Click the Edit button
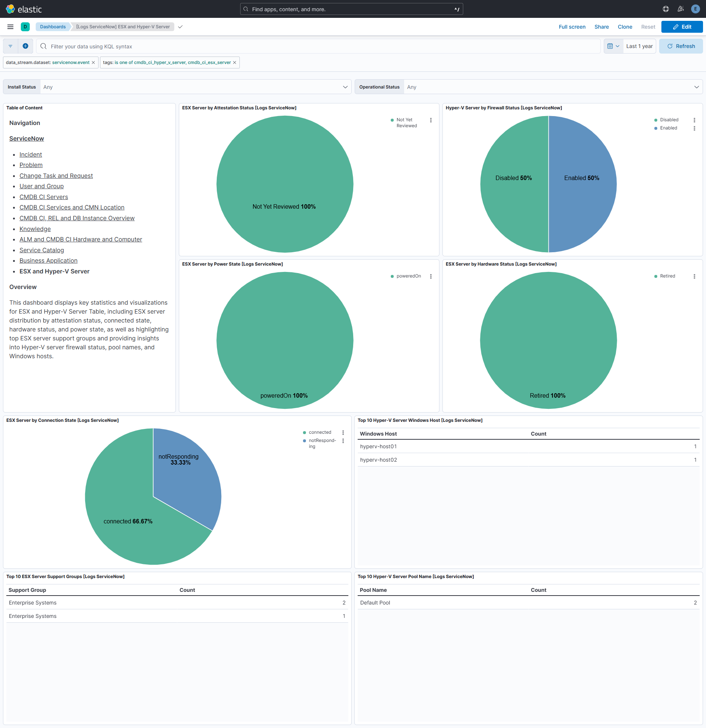Image resolution: width=706 pixels, height=728 pixels. click(682, 26)
